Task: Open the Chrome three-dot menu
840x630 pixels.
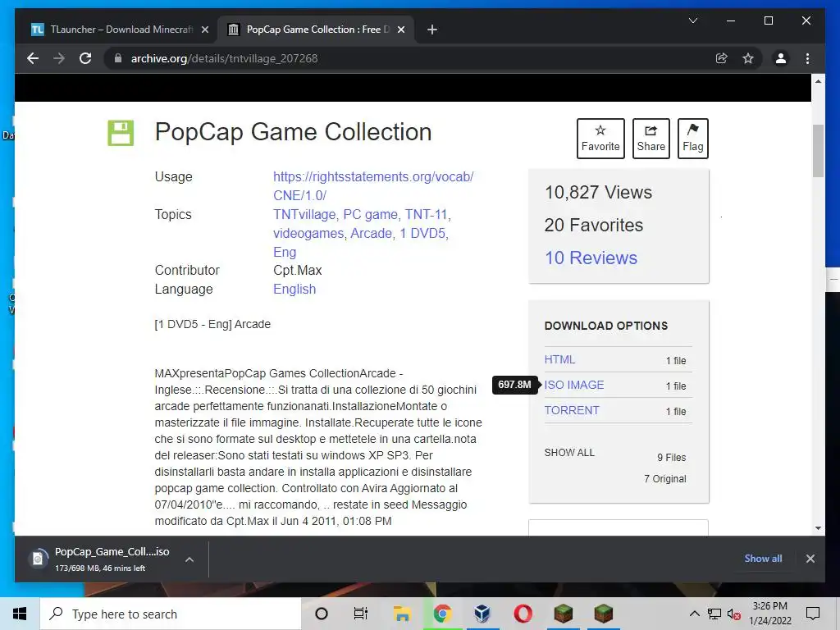Action: click(x=807, y=58)
